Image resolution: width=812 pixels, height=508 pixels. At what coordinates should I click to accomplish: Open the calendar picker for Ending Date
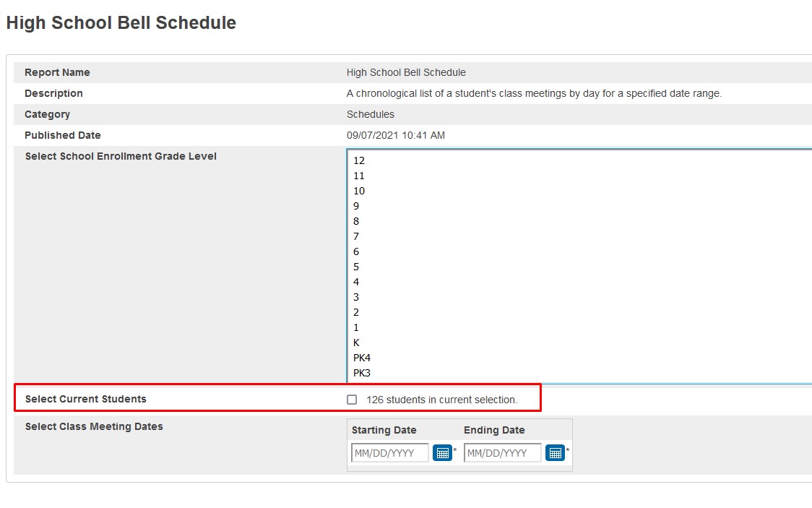[x=556, y=452]
